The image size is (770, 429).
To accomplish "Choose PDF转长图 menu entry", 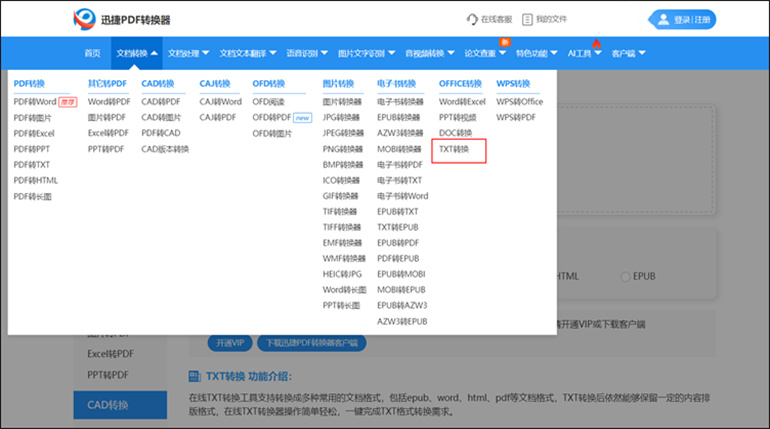I will point(32,196).
